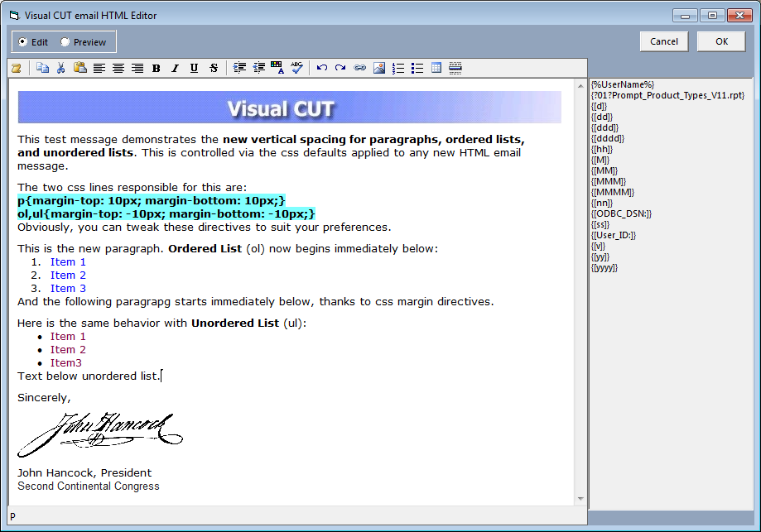
Task: Decrease the paragraph indent
Action: (259, 68)
